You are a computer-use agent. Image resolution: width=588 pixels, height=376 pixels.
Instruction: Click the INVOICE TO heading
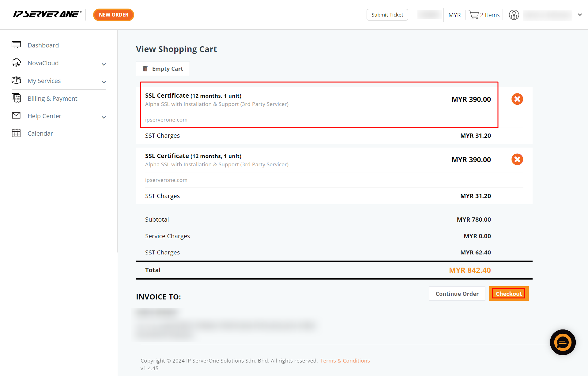pos(158,297)
